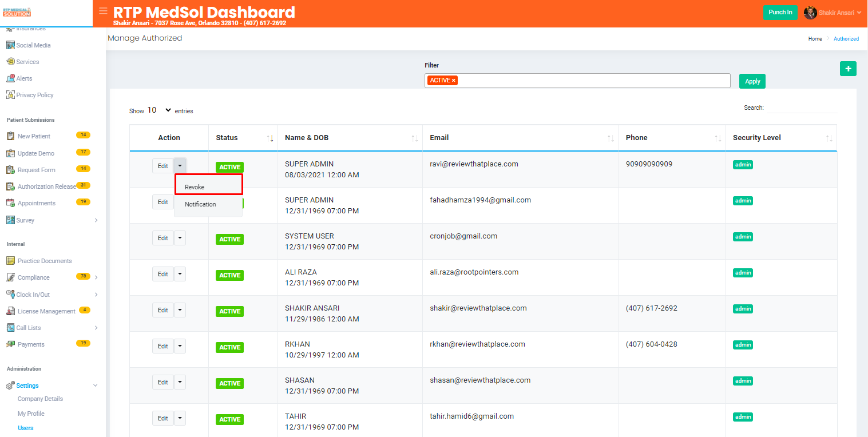Click the Punch In button
Image resolution: width=868 pixels, height=437 pixels.
(780, 13)
